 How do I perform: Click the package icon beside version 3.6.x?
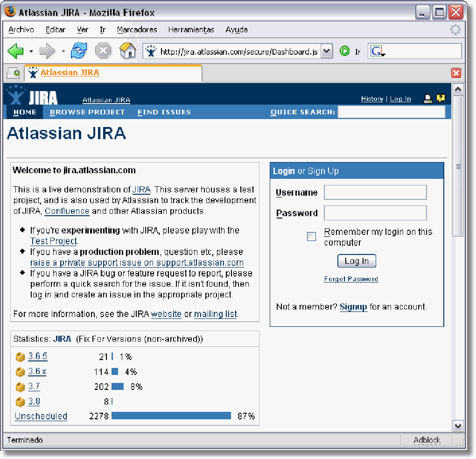click(20, 372)
